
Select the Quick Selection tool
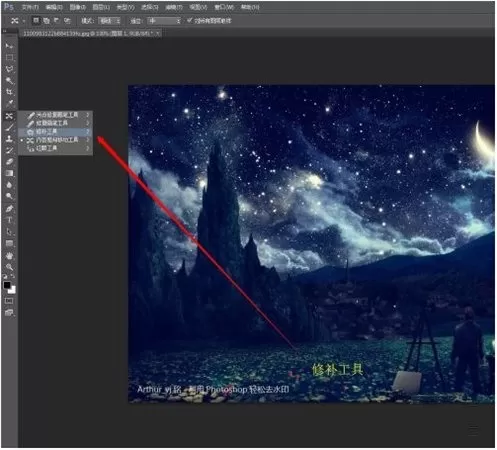coord(9,81)
